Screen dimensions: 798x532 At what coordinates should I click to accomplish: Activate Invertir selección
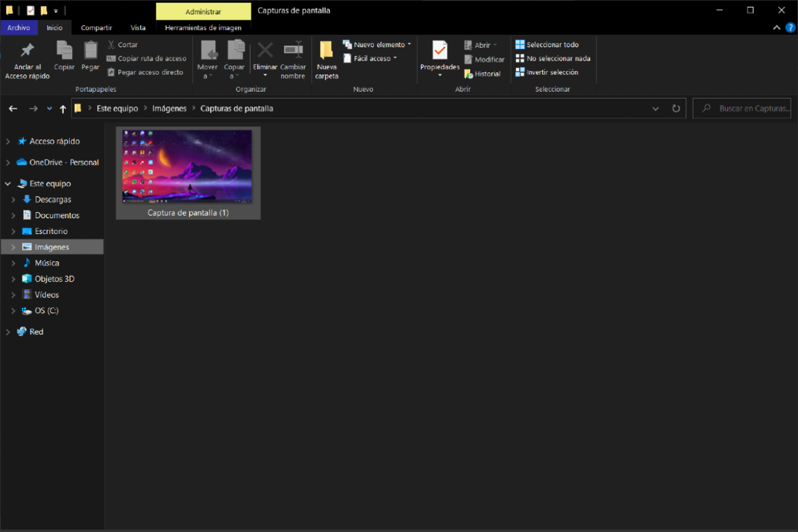click(x=551, y=72)
